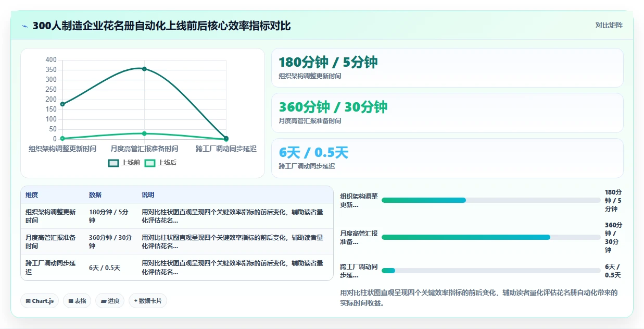Select the 上线后 point above 月度高管汇报准备时间
This screenshot has width=644, height=329.
(144, 133)
